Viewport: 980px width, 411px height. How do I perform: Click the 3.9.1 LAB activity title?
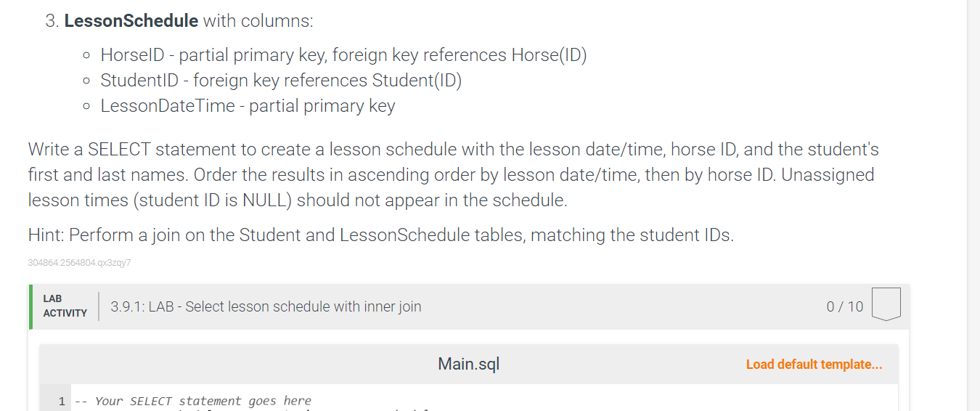(x=266, y=306)
